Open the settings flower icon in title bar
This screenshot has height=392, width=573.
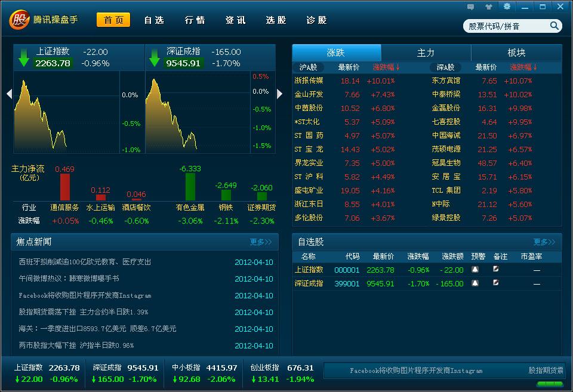508,6
